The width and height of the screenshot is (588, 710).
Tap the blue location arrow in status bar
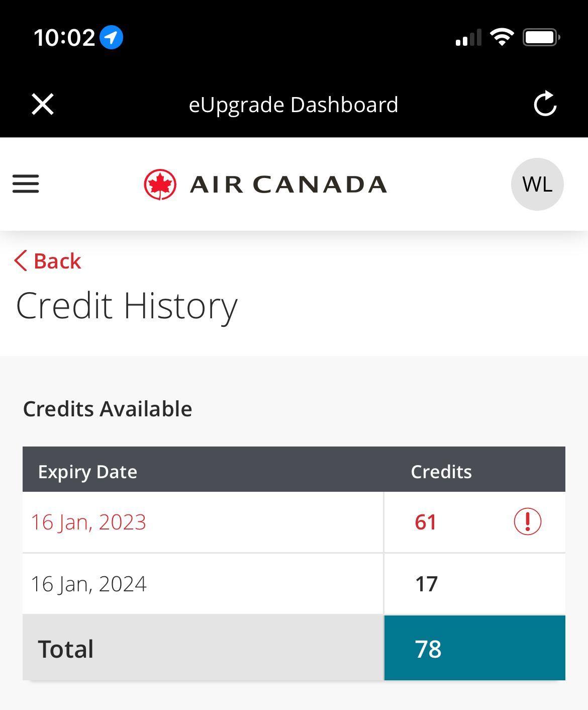111,38
